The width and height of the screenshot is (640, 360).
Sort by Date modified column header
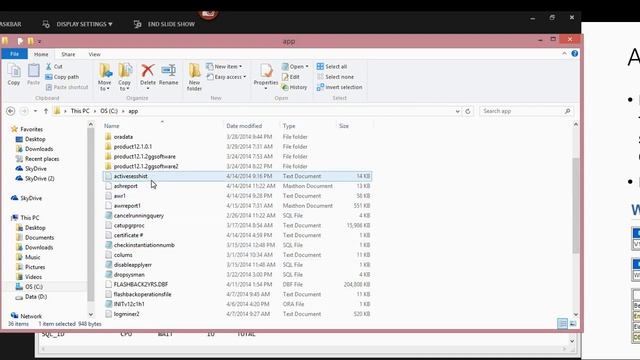coord(244,126)
